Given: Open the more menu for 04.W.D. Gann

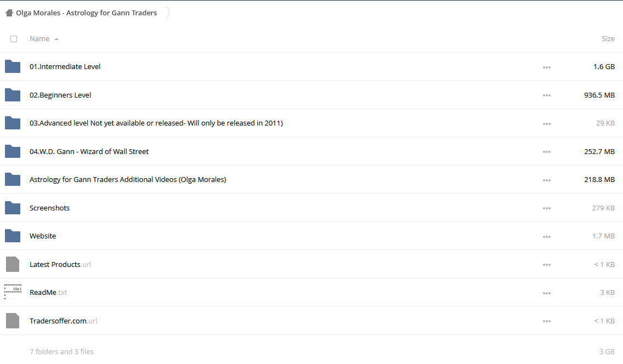Looking at the screenshot, I should click(x=547, y=152).
